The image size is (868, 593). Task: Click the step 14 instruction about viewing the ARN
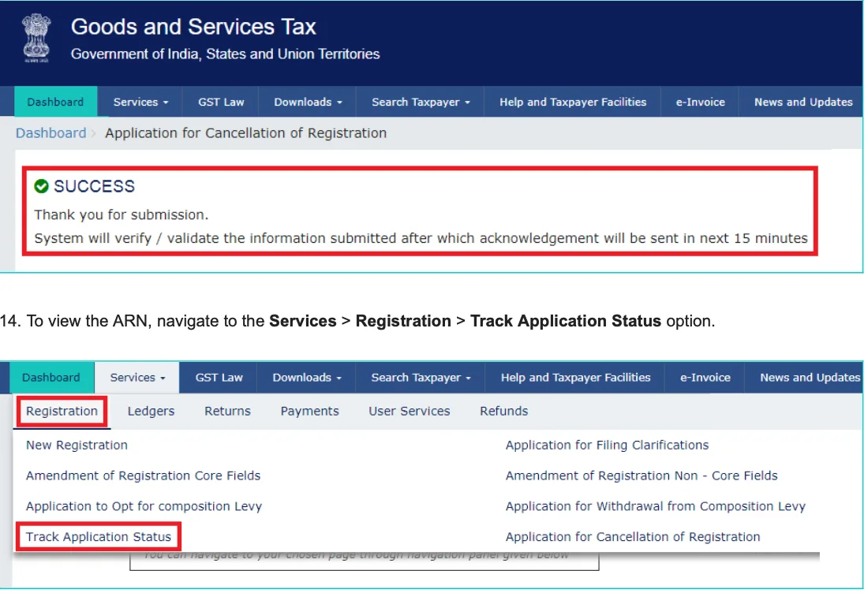click(357, 321)
